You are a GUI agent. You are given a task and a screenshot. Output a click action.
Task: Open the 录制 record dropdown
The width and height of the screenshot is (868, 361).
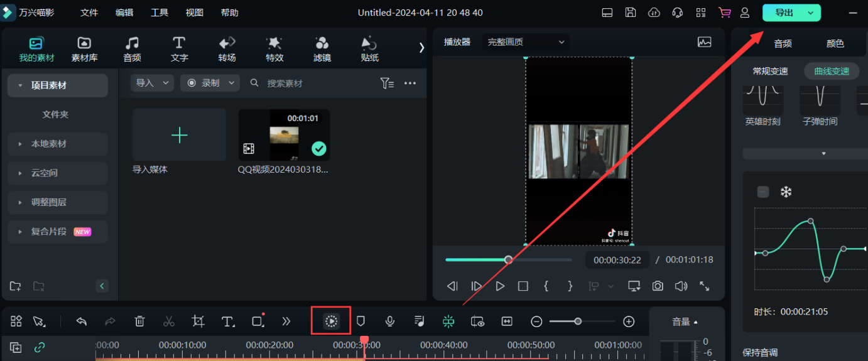[210, 83]
